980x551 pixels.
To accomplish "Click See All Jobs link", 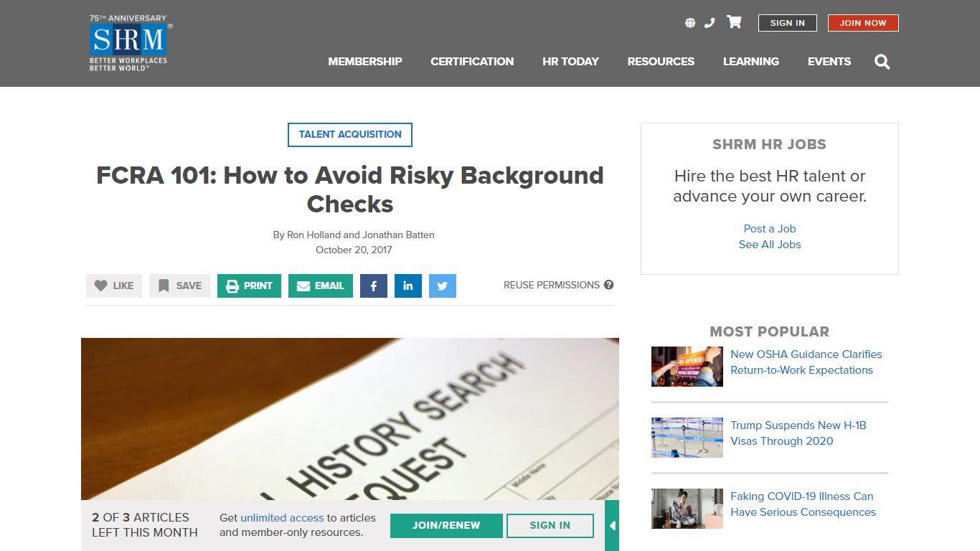I will tap(770, 245).
